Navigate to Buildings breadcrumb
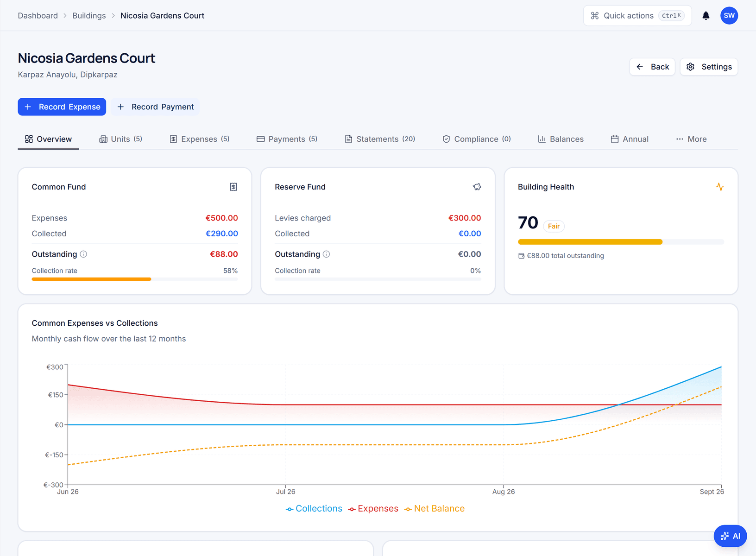 tap(89, 16)
